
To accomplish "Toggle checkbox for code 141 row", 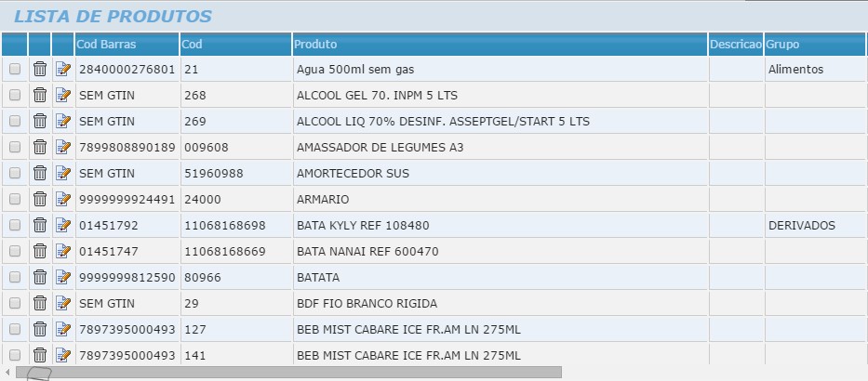I will click(15, 355).
